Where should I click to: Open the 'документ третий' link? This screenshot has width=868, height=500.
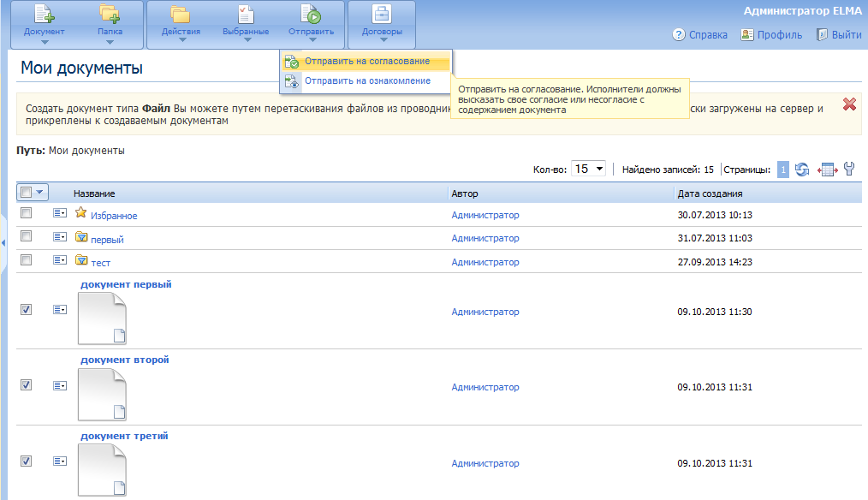coord(124,436)
